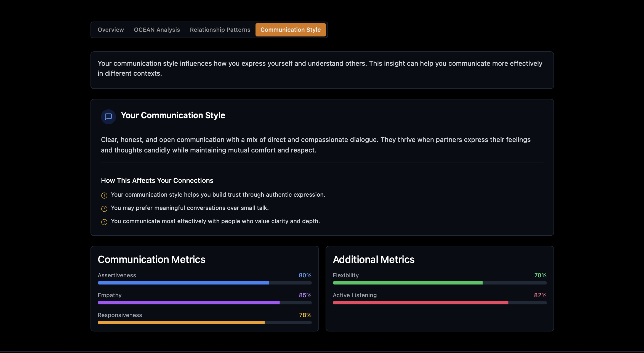Click the intro paragraph about communication style
Screen dimensions: 644x353
coord(320,69)
